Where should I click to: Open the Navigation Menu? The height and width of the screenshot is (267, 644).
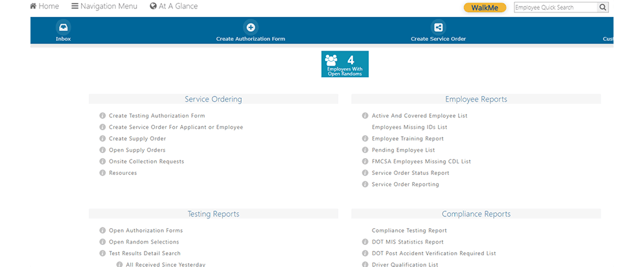pyautogui.click(x=104, y=6)
